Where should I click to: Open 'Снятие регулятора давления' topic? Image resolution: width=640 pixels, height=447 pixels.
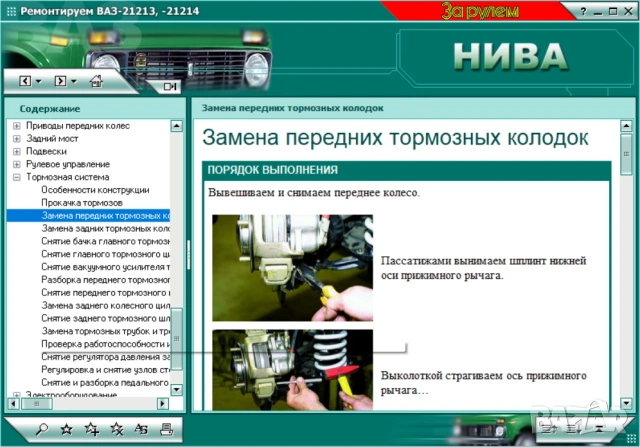105,357
